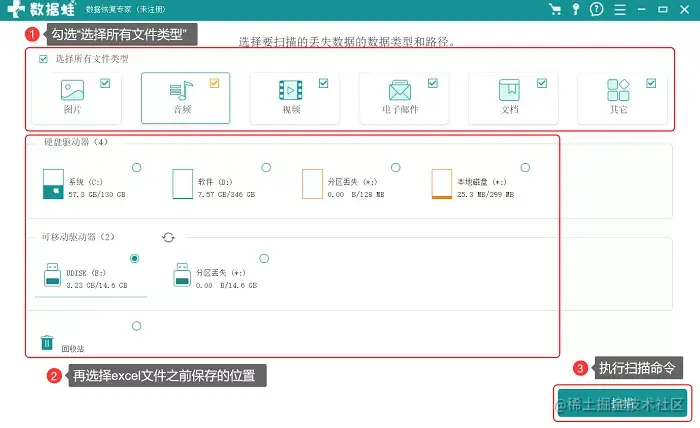Click the 可移动驱动器 (2) section label
Viewport: 700px width, 428px height.
click(x=78, y=237)
